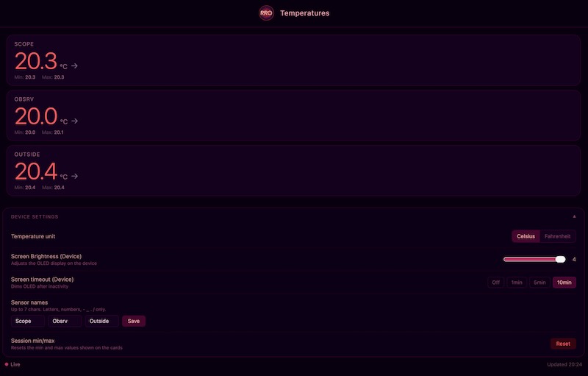Screen dimensions: 588x376
Task: Click the Session min/max label
Action: pos(32,341)
